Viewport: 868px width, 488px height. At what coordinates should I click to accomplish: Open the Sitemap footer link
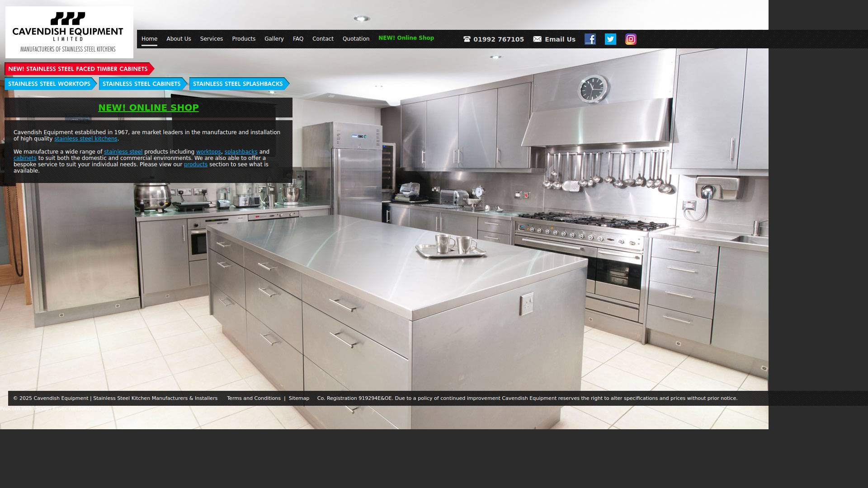(x=299, y=398)
